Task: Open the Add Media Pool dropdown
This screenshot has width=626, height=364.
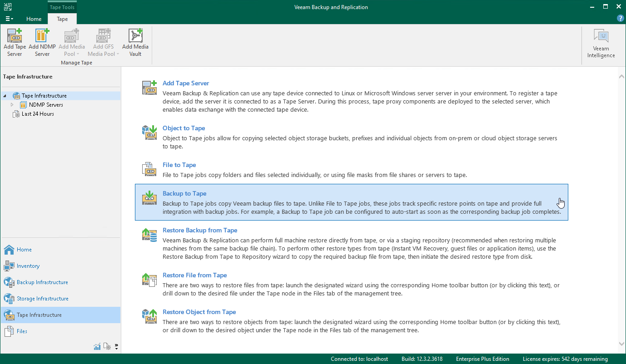Action: click(x=72, y=43)
